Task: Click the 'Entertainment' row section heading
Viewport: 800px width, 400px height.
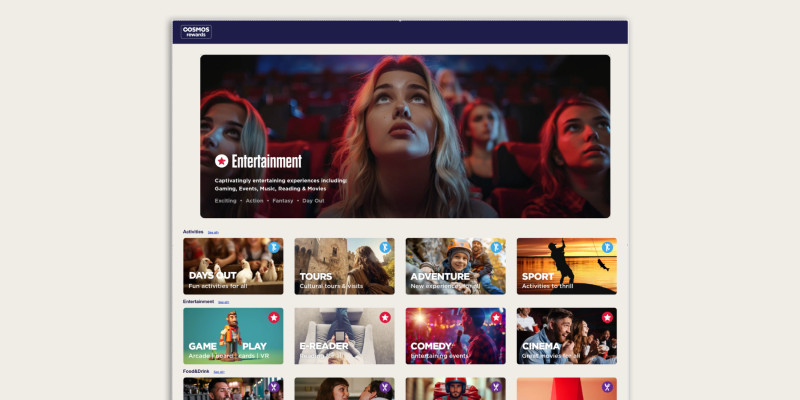Action: point(198,302)
